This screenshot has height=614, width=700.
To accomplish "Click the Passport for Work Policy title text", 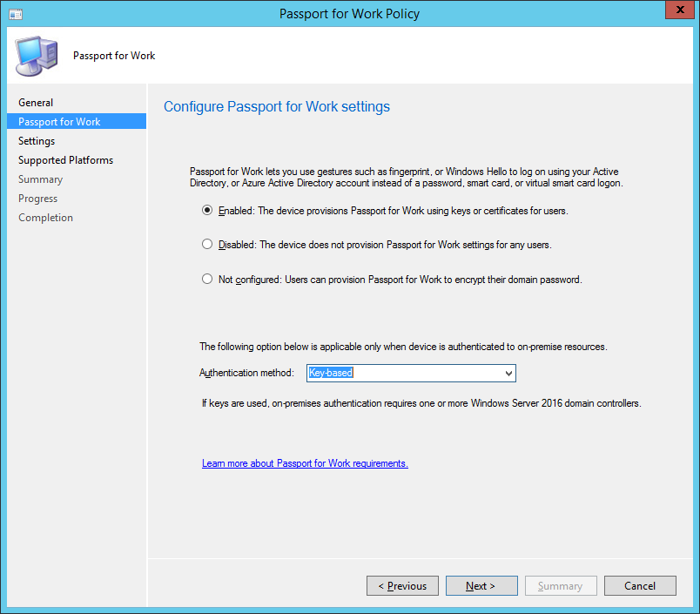I will click(349, 14).
